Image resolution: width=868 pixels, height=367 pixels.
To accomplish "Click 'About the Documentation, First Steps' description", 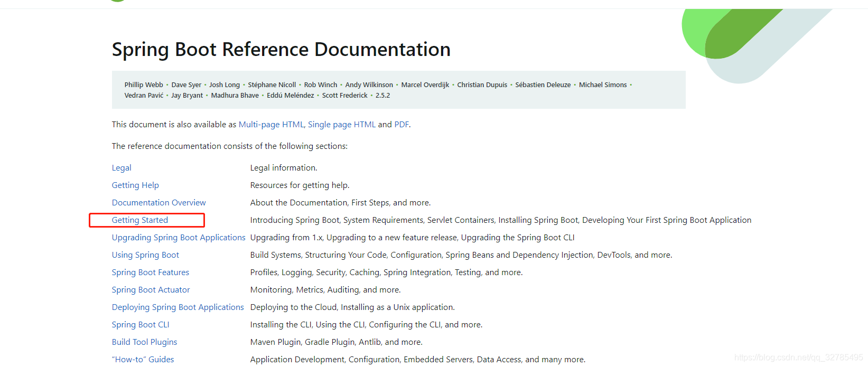I will coord(341,203).
